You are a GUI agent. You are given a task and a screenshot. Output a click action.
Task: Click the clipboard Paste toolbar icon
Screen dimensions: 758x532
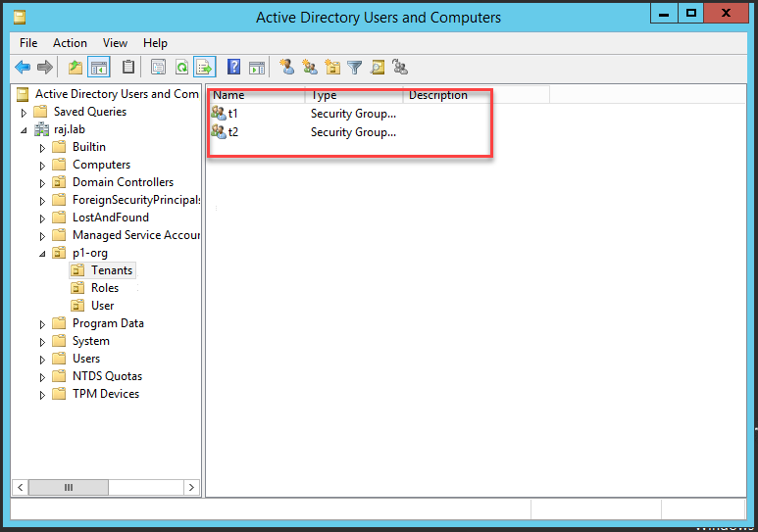(128, 67)
